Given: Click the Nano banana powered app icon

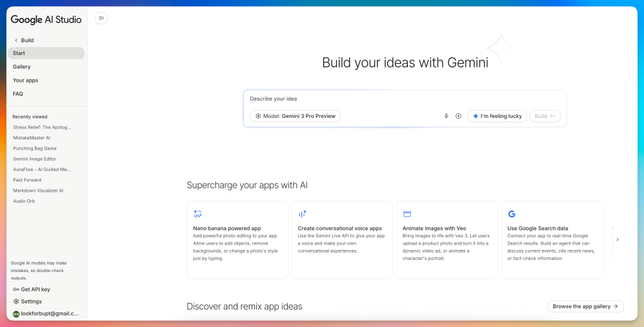Looking at the screenshot, I should [197, 214].
